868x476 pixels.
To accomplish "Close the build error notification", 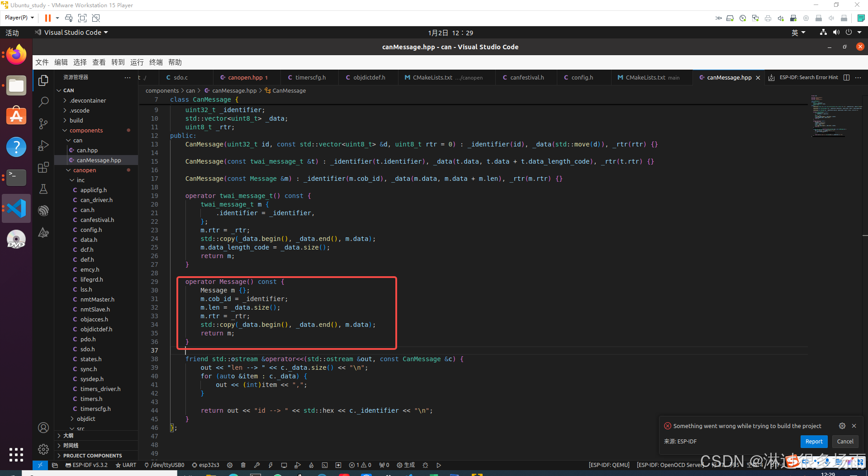I will click(854, 426).
